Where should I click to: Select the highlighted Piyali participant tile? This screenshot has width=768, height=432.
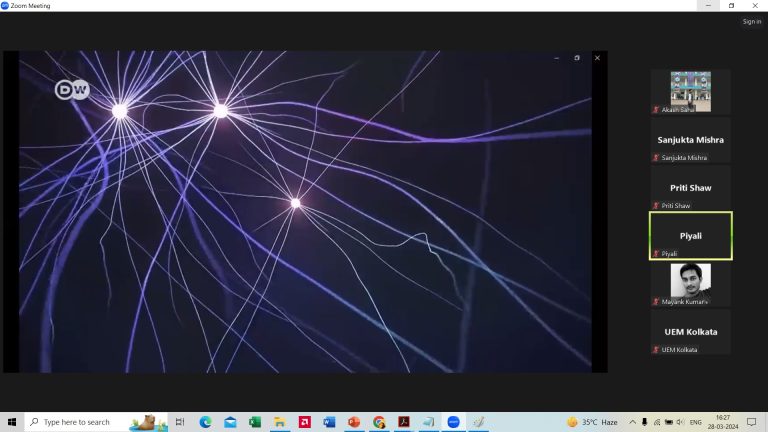pyautogui.click(x=691, y=236)
